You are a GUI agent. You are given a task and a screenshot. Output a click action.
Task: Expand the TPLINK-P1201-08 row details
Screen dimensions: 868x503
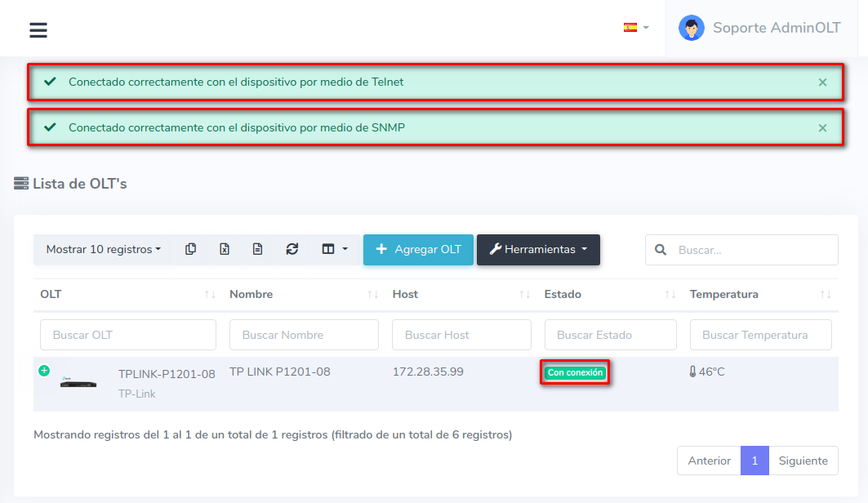44,371
